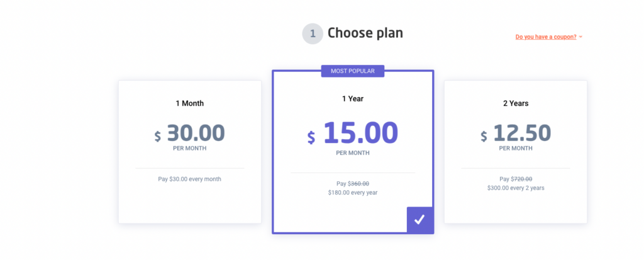This screenshot has width=644, height=260.
Task: Click "$180.00 every year" text
Action: (353, 192)
